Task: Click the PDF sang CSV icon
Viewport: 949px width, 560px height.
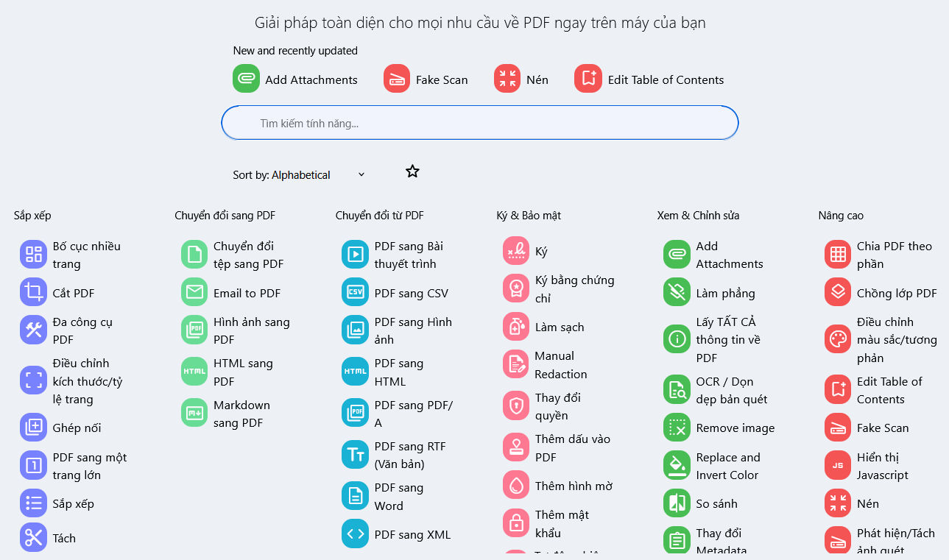Action: tap(355, 292)
